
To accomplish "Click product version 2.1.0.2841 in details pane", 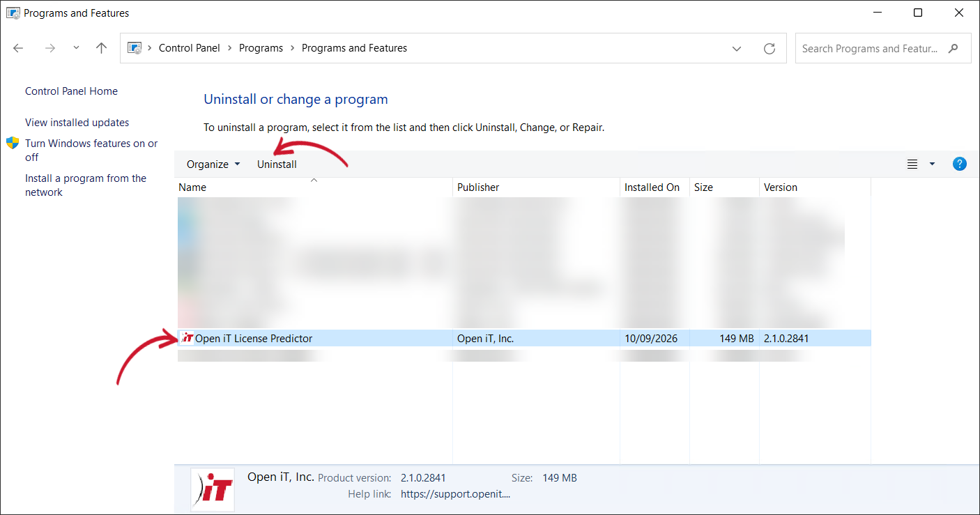I will tap(423, 478).
